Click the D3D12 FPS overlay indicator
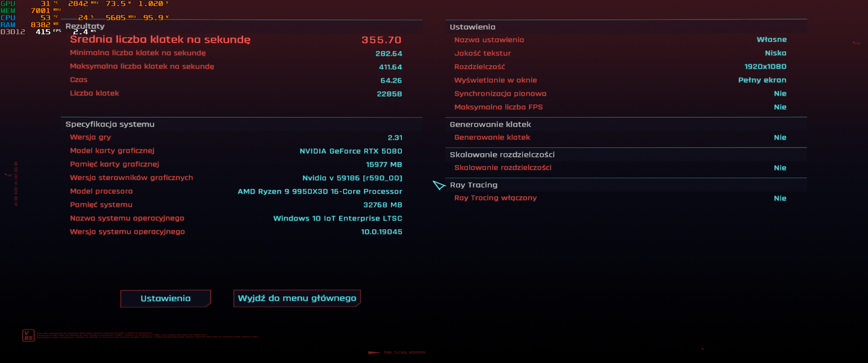This screenshot has height=363, width=868. (13, 32)
